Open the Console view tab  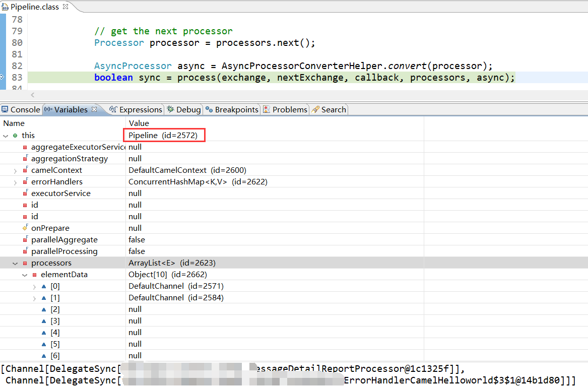(21, 109)
